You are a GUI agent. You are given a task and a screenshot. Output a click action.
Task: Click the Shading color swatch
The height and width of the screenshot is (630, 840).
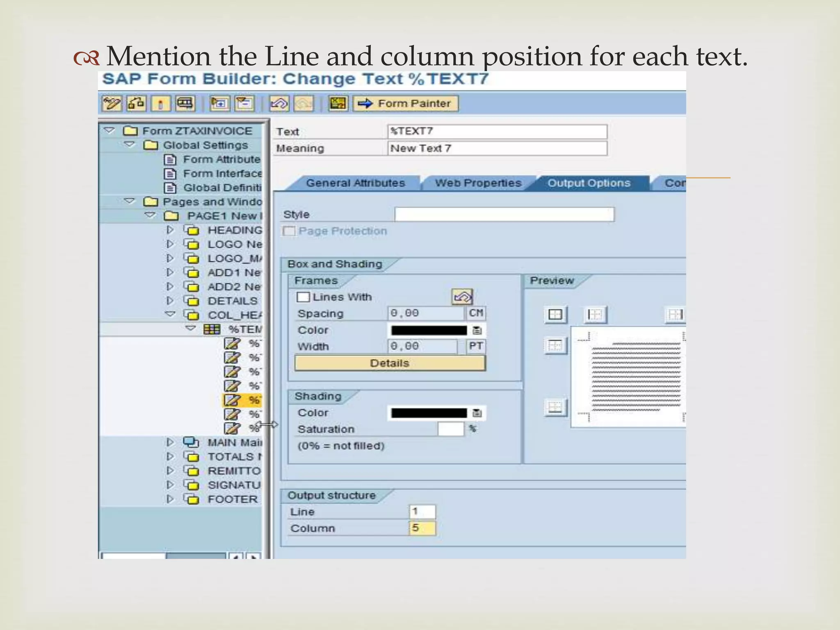[429, 413]
